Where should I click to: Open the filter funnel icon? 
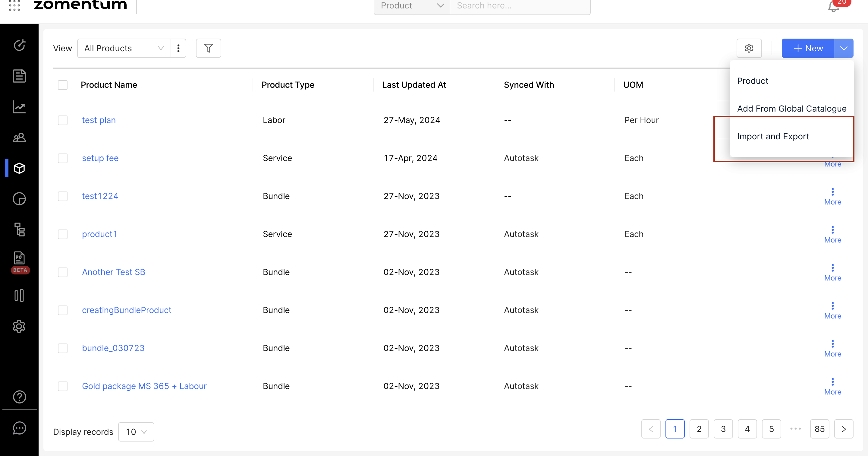tap(208, 48)
